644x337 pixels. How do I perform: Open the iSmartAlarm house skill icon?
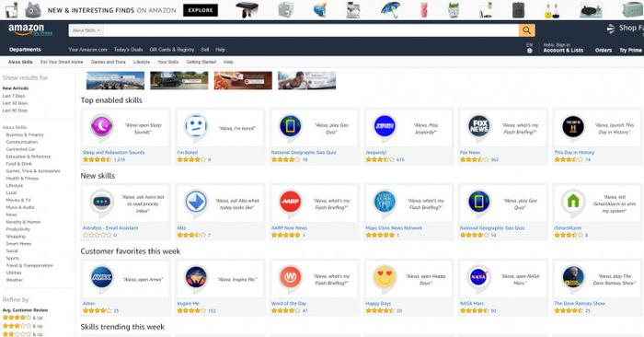pyautogui.click(x=573, y=202)
